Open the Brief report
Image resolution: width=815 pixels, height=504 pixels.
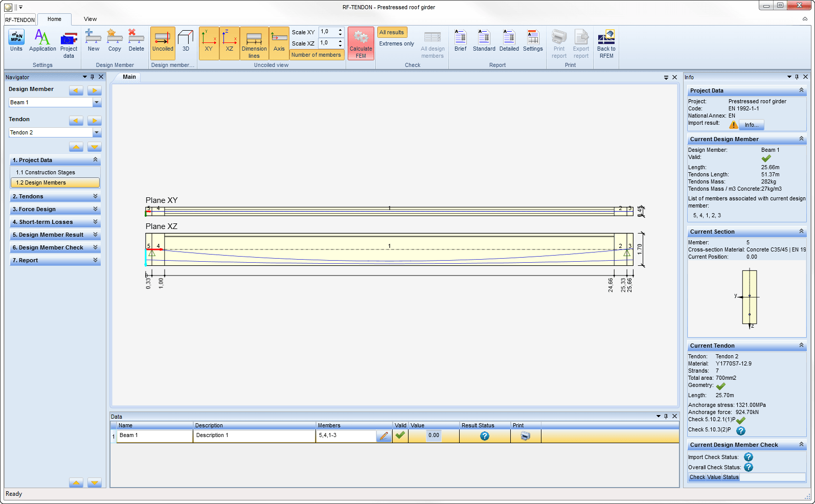pos(460,40)
